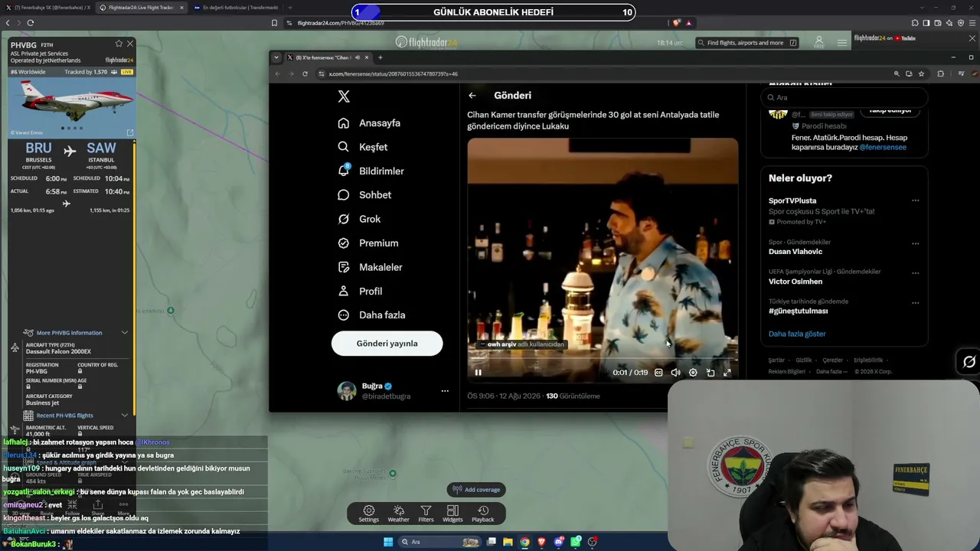This screenshot has width=980, height=551.
Task: Seek in the tweet video progress bar
Action: click(603, 359)
